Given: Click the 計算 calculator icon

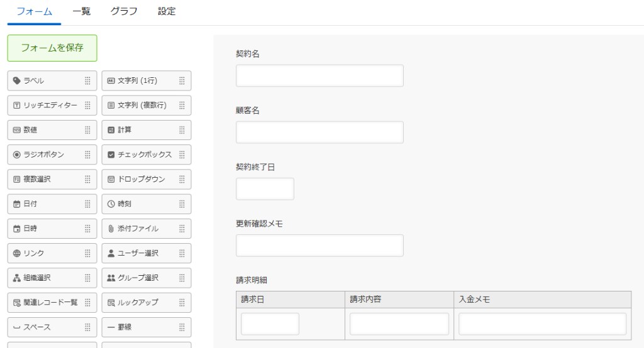Looking at the screenshot, I should (111, 130).
